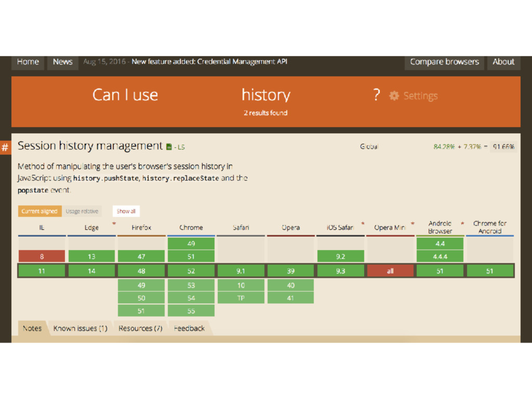The image size is (532, 399).
Task: Click the 84.28% supported usage value
Action: [444, 147]
